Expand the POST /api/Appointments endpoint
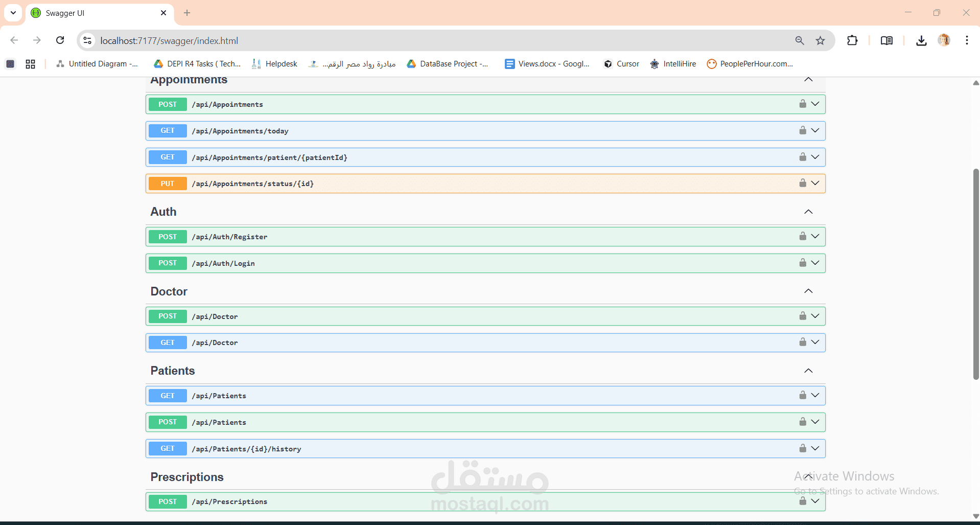This screenshot has width=980, height=525. [815, 104]
